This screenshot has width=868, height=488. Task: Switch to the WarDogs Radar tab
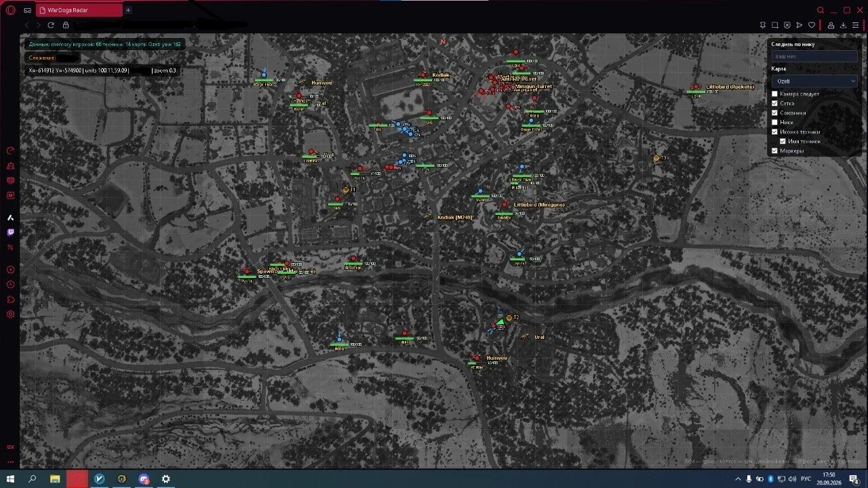point(80,10)
